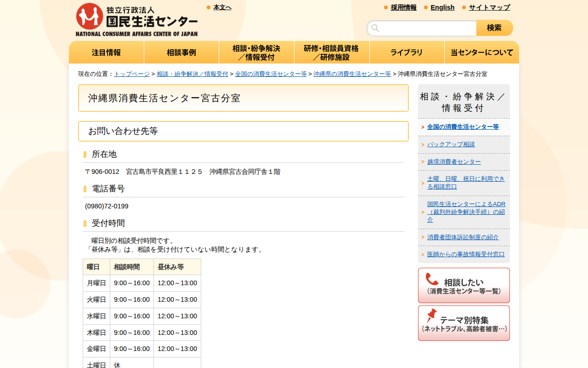Click the magnifying glass in the search box
Image resolution: width=588 pixels, height=368 pixels.
point(375,28)
